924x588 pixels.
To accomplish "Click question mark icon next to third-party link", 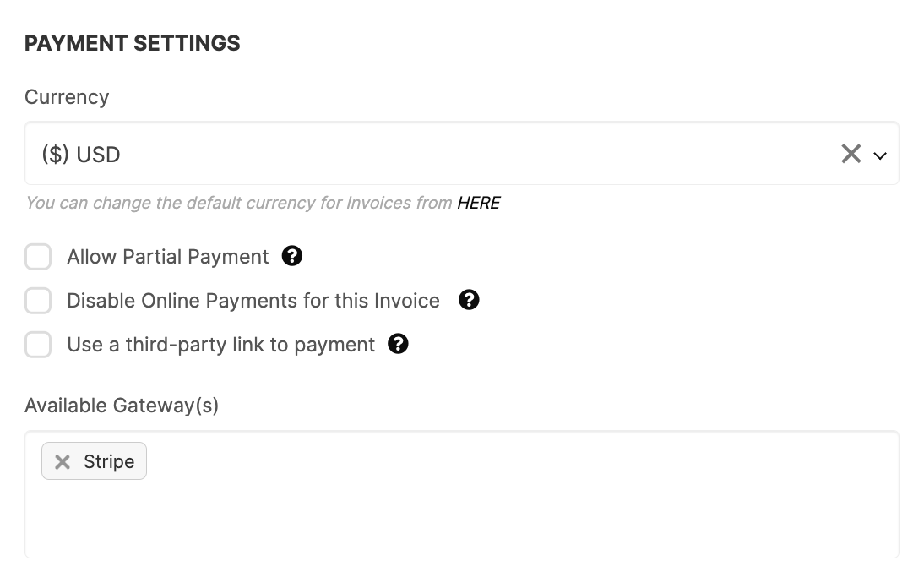I will click(398, 344).
